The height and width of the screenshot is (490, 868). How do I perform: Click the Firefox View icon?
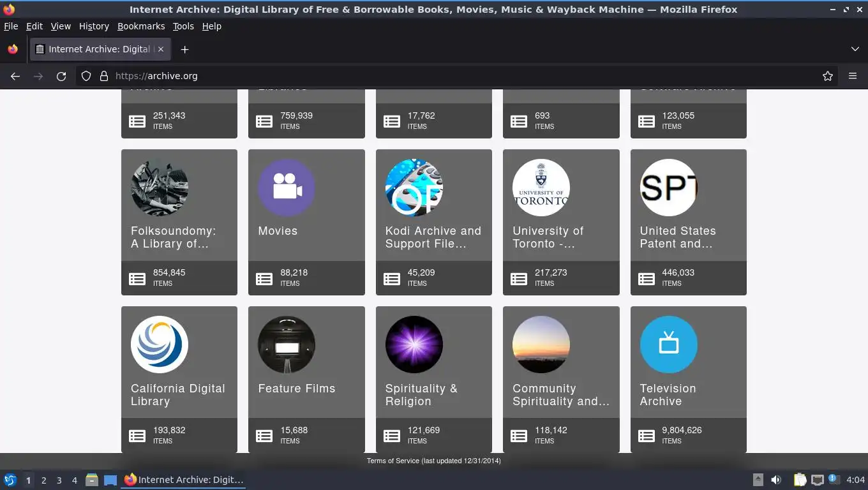(13, 49)
